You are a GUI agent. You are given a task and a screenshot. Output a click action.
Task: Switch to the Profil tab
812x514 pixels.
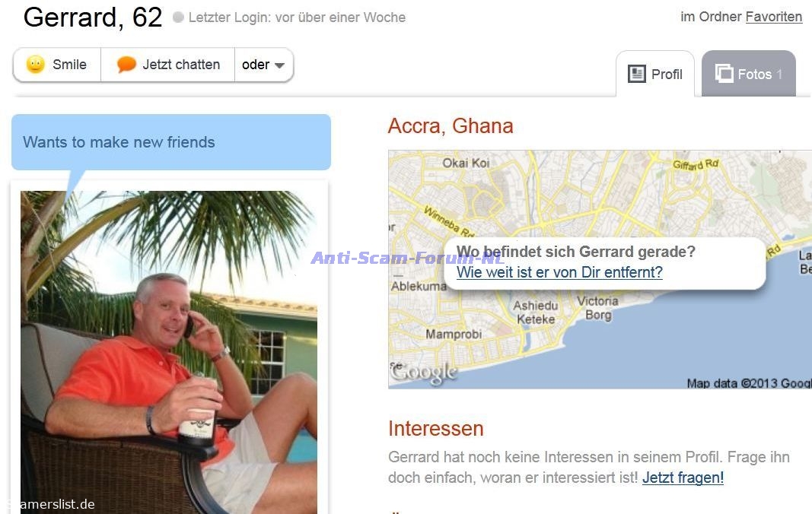tap(655, 74)
